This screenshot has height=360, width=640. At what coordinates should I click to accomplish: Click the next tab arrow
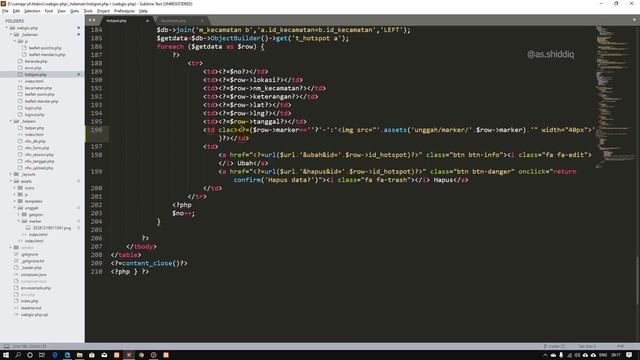(x=94, y=20)
